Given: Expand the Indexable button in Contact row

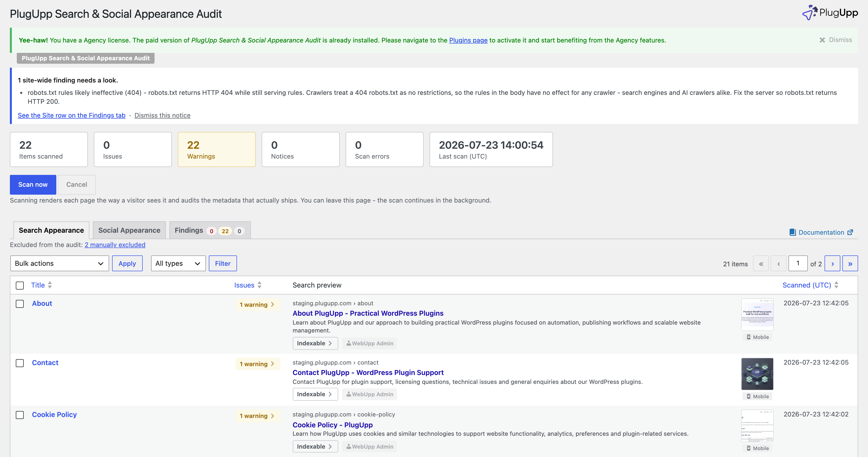Looking at the screenshot, I should (x=315, y=394).
